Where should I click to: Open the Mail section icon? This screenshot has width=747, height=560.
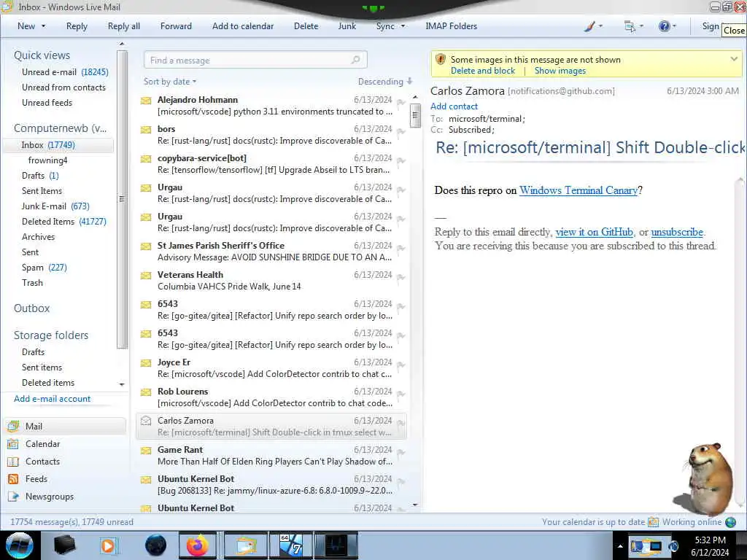13,426
